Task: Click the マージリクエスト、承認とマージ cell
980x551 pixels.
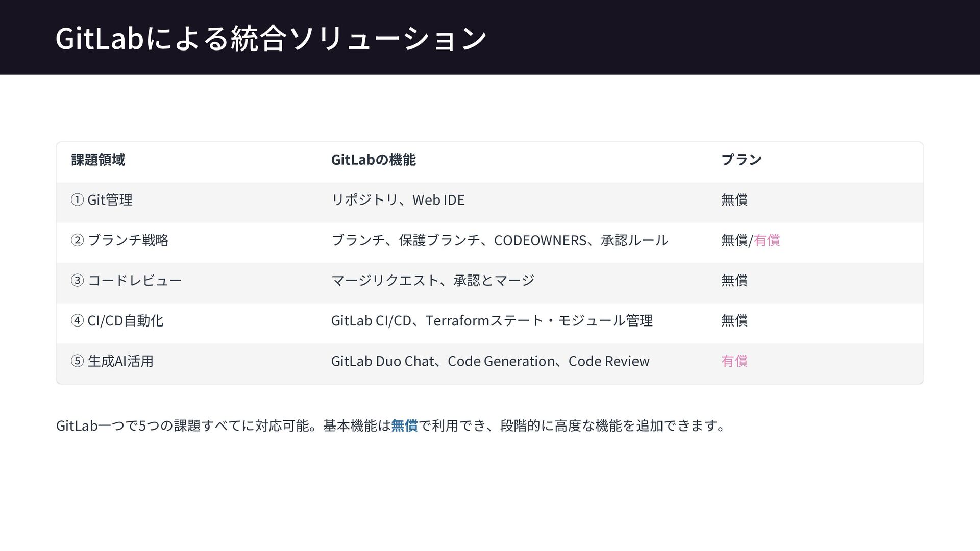Action: coord(432,281)
